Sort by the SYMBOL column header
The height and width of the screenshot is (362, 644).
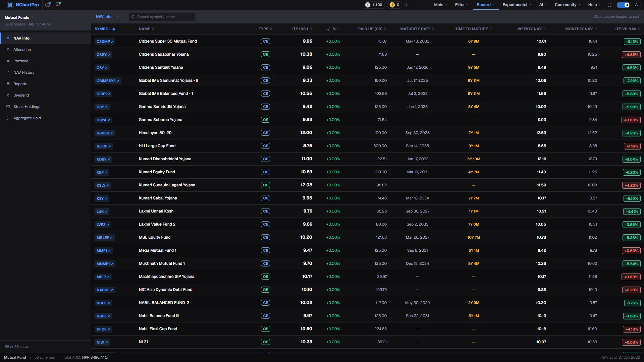pyautogui.click(x=105, y=29)
